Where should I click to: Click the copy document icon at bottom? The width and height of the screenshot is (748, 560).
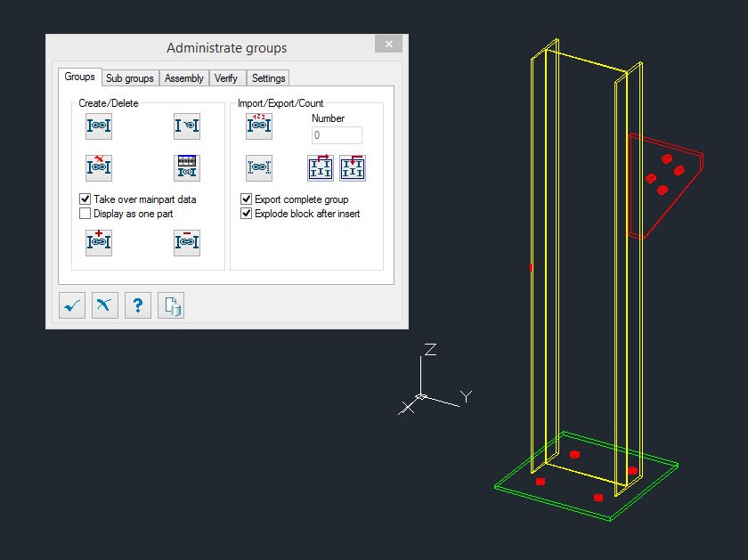click(x=170, y=305)
